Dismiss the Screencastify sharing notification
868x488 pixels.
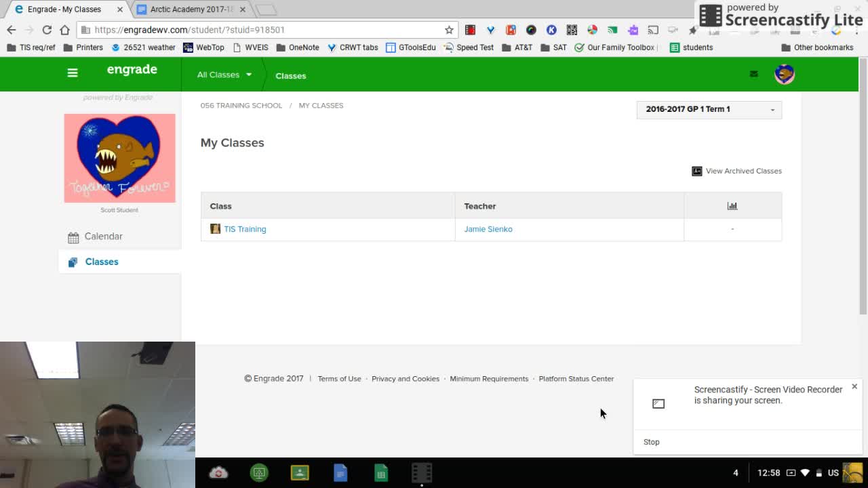[x=854, y=386]
